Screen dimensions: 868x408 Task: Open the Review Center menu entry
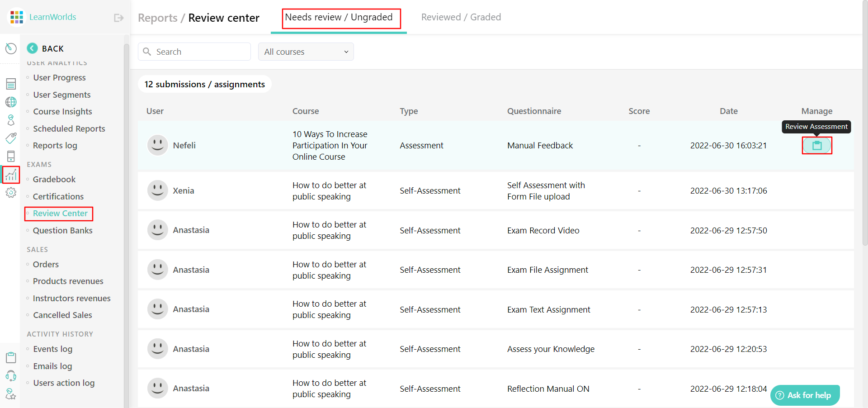60,213
